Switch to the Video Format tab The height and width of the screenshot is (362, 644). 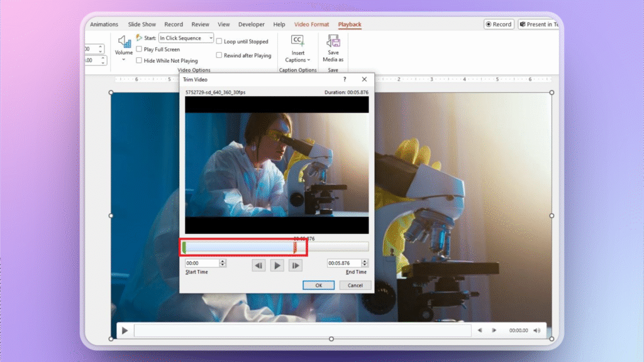click(x=311, y=24)
